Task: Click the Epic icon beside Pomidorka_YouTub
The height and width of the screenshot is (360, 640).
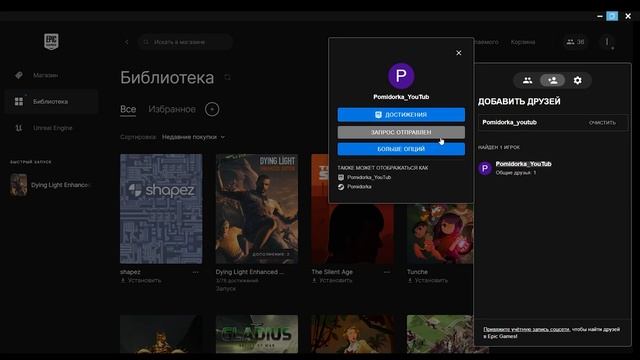Action: click(x=341, y=177)
